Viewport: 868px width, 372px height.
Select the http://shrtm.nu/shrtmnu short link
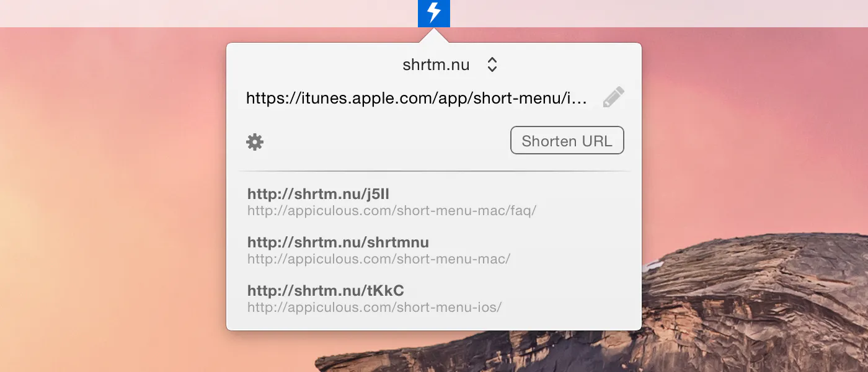pos(338,242)
